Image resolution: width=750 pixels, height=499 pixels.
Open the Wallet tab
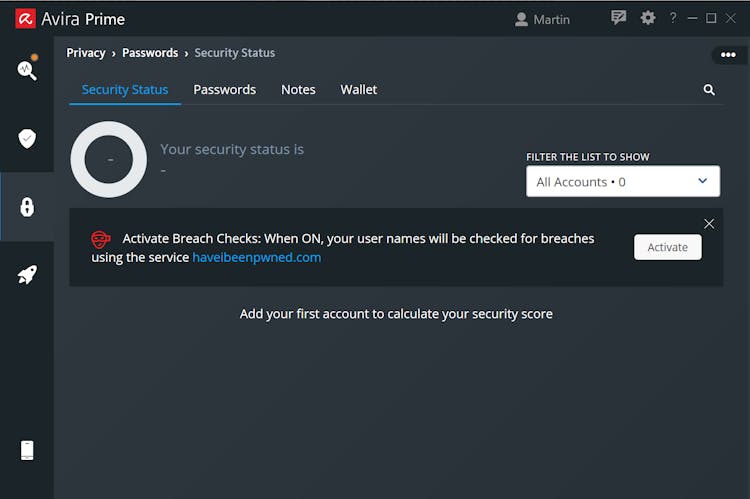359,89
